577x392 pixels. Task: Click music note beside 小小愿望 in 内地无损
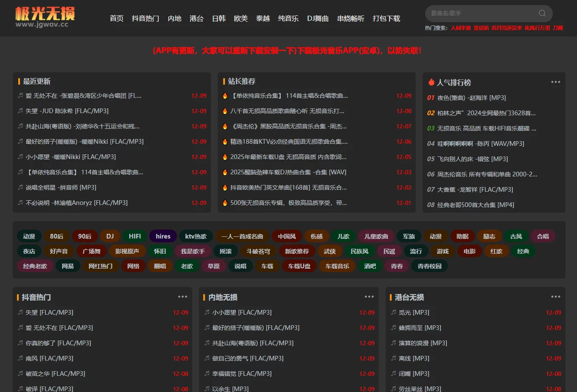pyautogui.click(x=207, y=312)
